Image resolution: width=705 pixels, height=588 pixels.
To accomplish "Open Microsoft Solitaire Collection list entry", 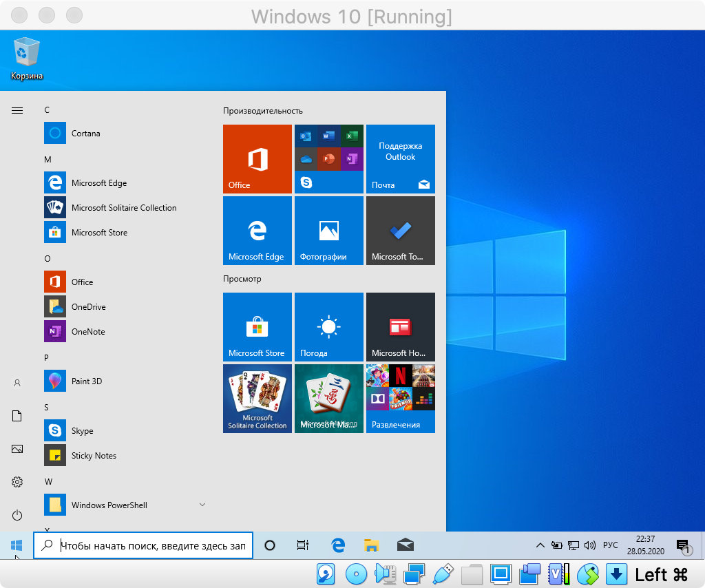I will click(123, 207).
